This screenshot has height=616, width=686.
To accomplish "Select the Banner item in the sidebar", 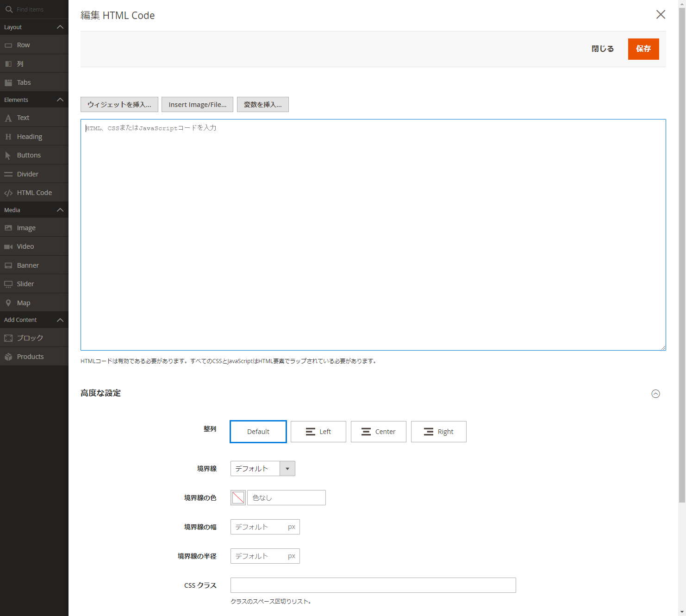I will click(x=28, y=265).
